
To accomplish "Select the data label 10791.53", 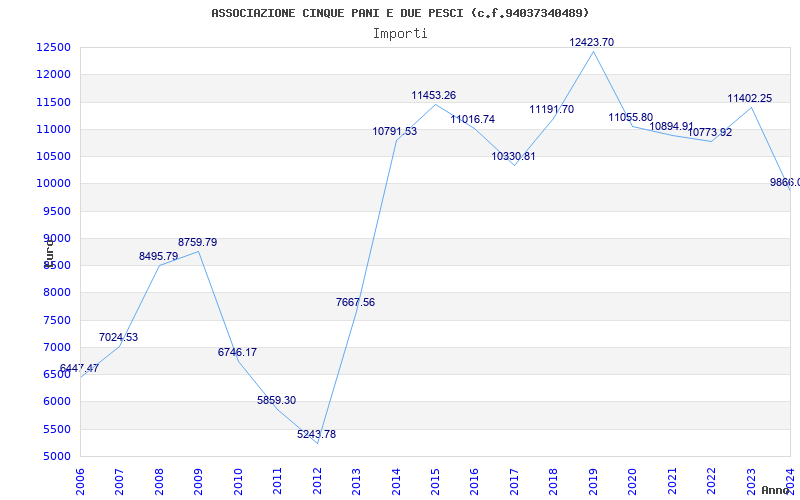I will click(x=394, y=131).
